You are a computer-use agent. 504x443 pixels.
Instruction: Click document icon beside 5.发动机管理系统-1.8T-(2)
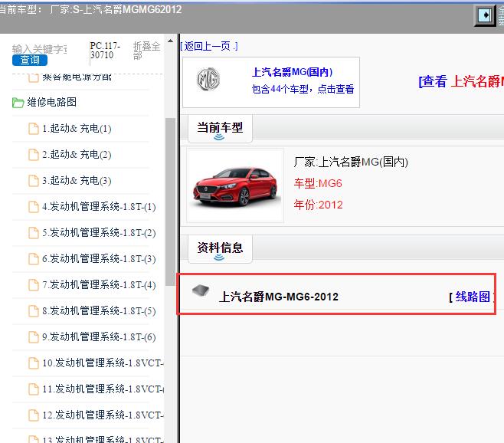pos(34,232)
